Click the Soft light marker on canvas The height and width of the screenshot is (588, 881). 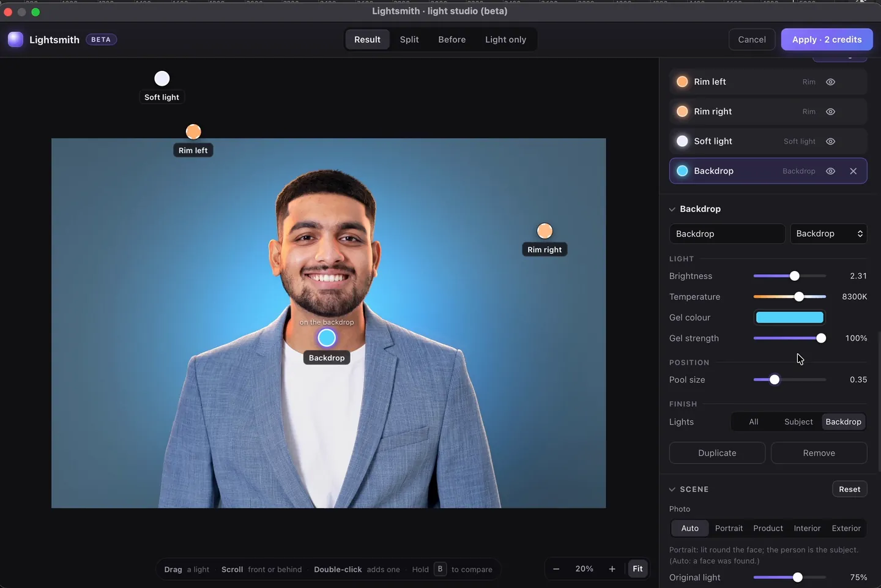coord(162,78)
